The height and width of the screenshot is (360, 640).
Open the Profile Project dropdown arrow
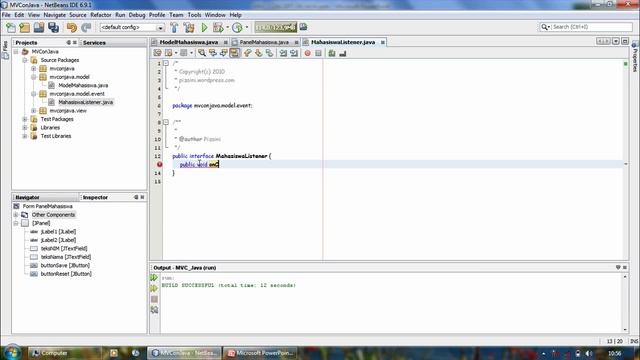(247, 27)
